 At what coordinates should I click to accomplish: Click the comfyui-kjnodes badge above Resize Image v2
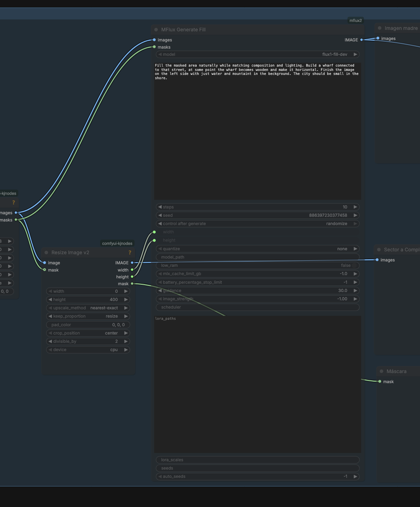click(117, 243)
